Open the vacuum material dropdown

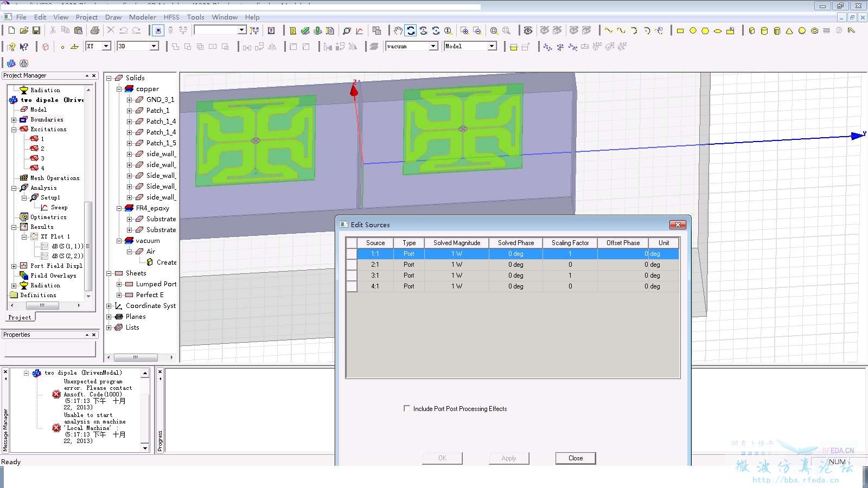click(433, 46)
